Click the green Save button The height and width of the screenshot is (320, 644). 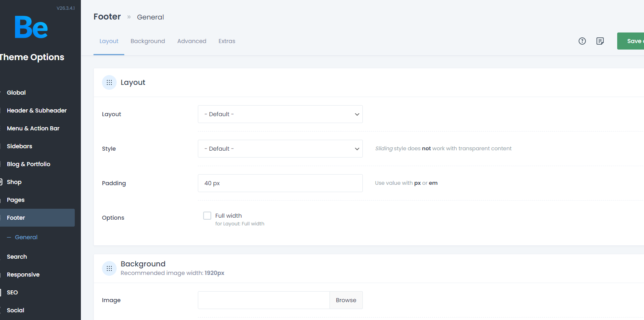631,41
